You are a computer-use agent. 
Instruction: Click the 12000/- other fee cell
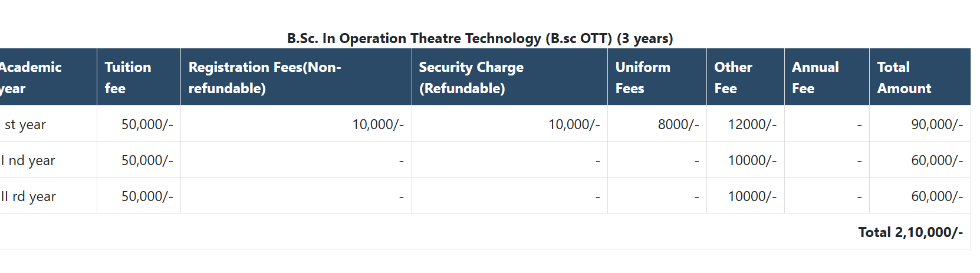(x=752, y=124)
